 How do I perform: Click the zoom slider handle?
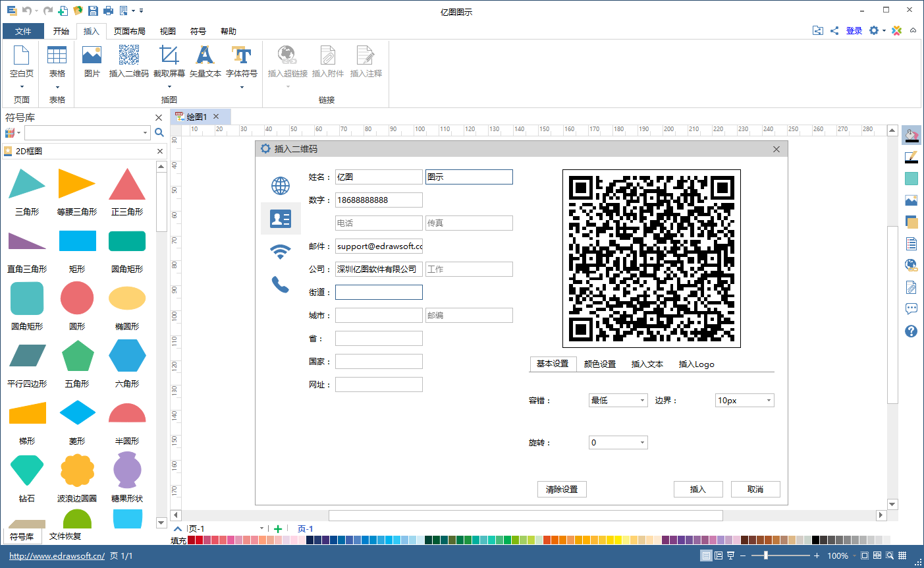765,555
